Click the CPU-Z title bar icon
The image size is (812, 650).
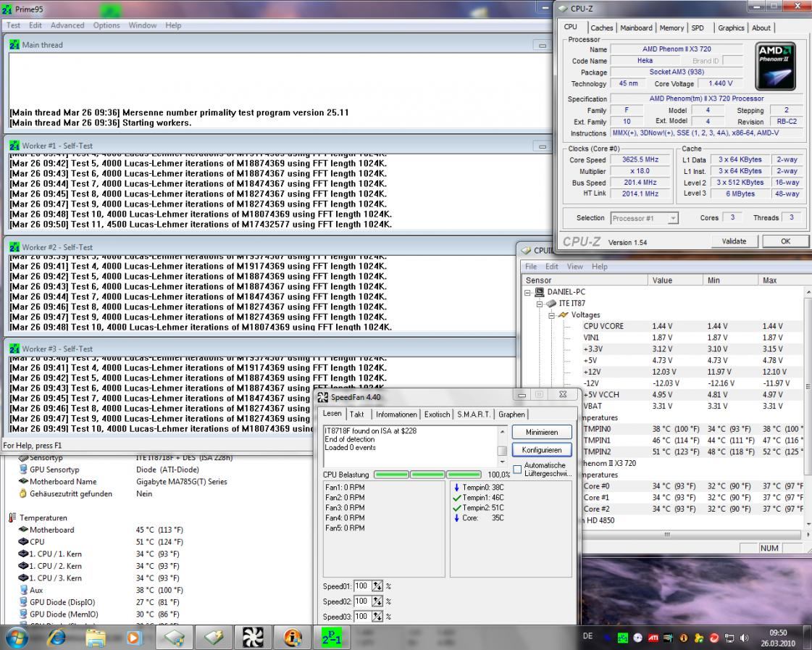coord(563,9)
